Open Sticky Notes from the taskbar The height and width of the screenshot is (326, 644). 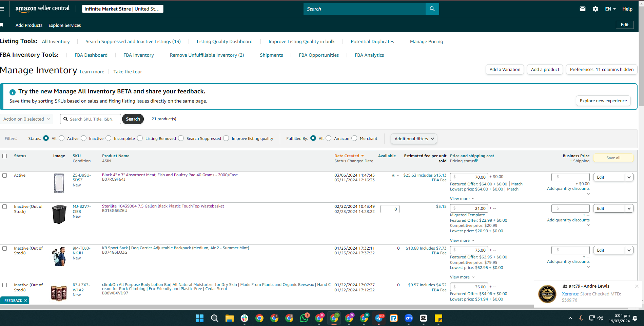[x=438, y=318]
